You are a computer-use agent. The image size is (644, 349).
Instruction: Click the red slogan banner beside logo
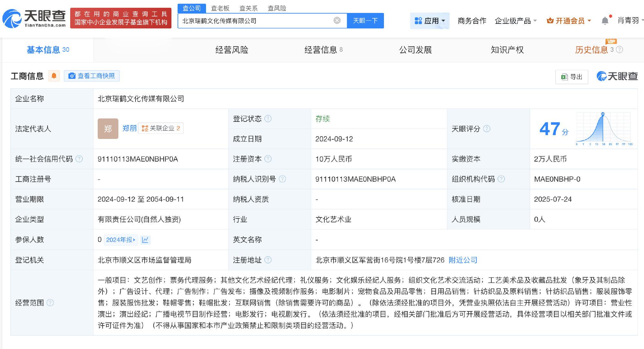tap(121, 18)
